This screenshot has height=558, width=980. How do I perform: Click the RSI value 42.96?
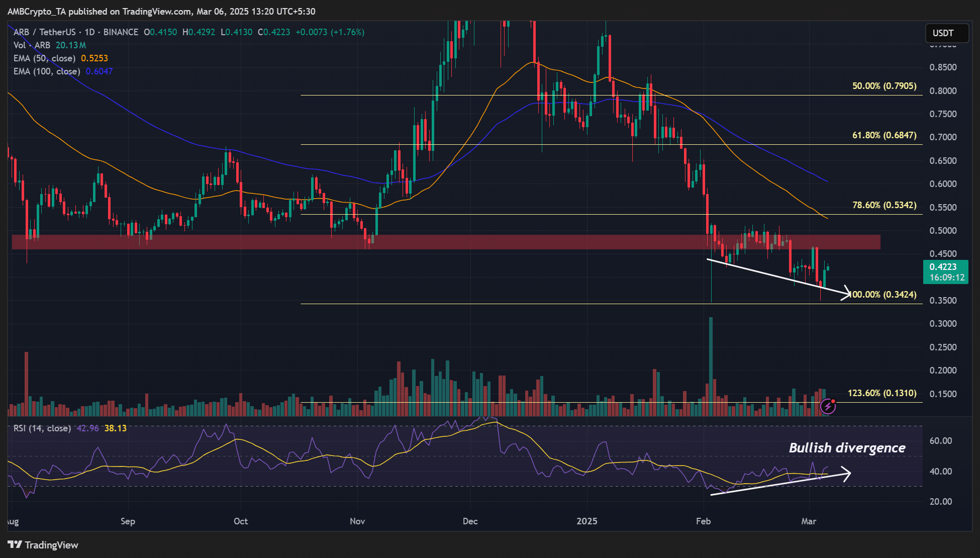88,428
